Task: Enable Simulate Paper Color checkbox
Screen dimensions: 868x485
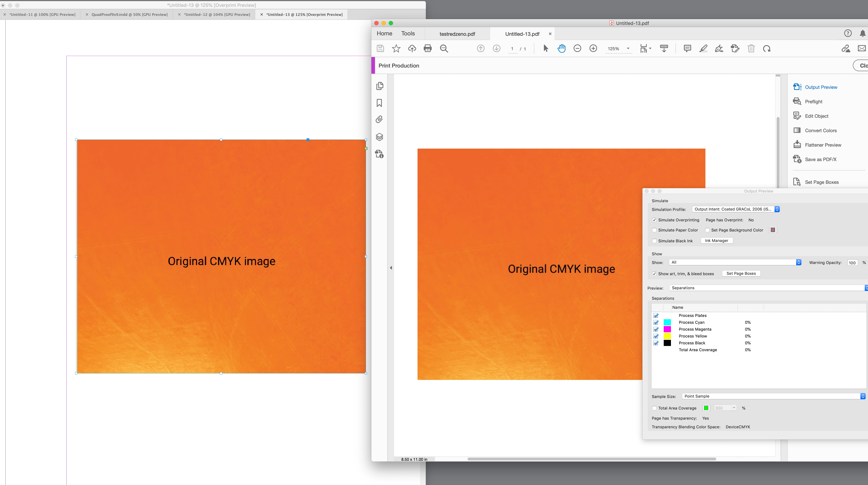Action: [x=654, y=230]
